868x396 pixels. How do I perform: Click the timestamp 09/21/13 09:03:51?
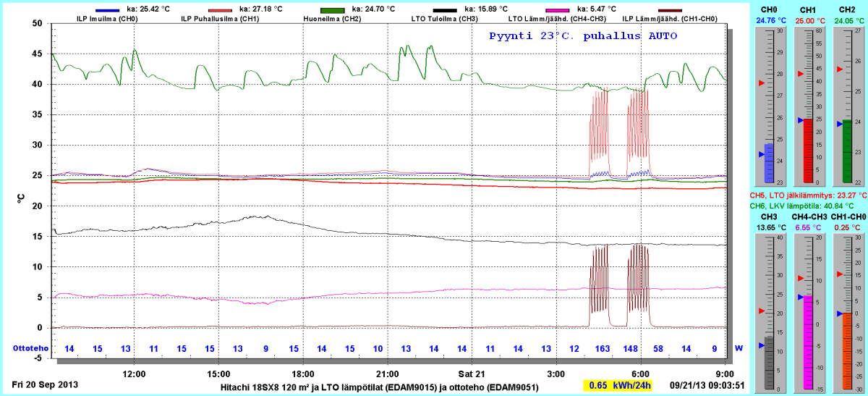pos(707,385)
